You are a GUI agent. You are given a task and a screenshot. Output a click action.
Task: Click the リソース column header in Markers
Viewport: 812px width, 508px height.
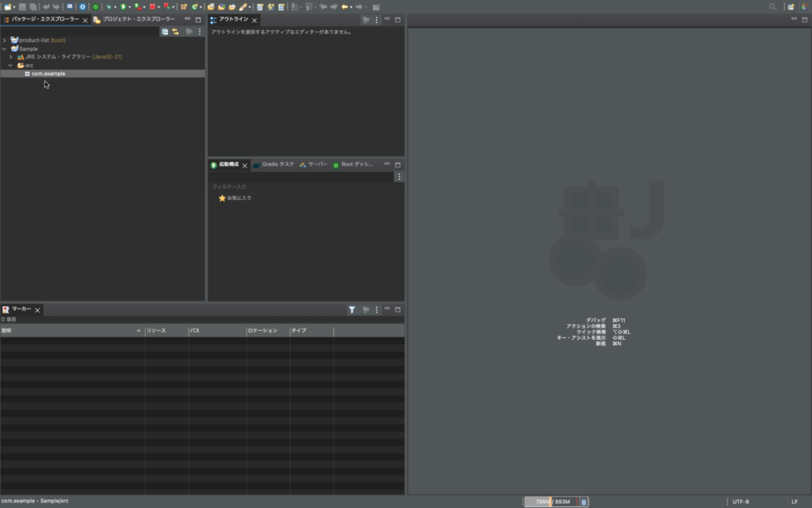[x=156, y=330]
